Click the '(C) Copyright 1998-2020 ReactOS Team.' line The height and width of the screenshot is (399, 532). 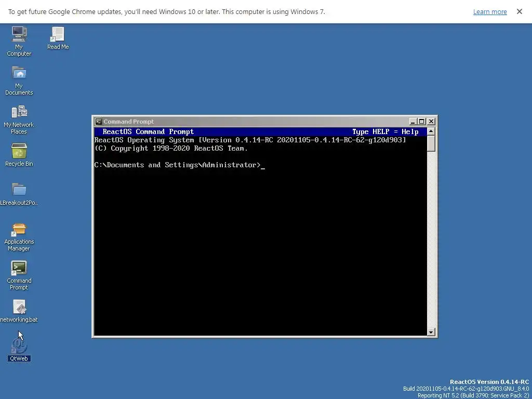pos(171,149)
